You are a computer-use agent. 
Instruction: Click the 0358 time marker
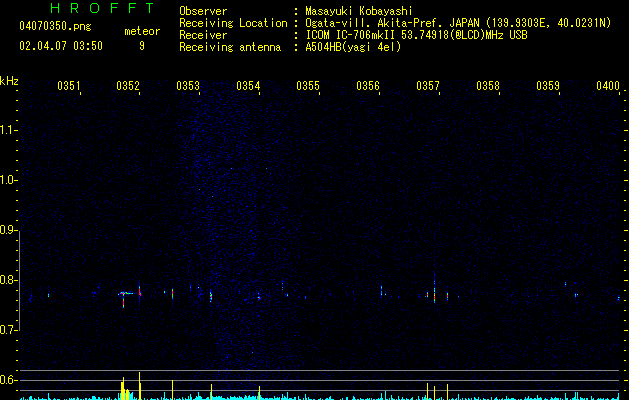[x=488, y=85]
